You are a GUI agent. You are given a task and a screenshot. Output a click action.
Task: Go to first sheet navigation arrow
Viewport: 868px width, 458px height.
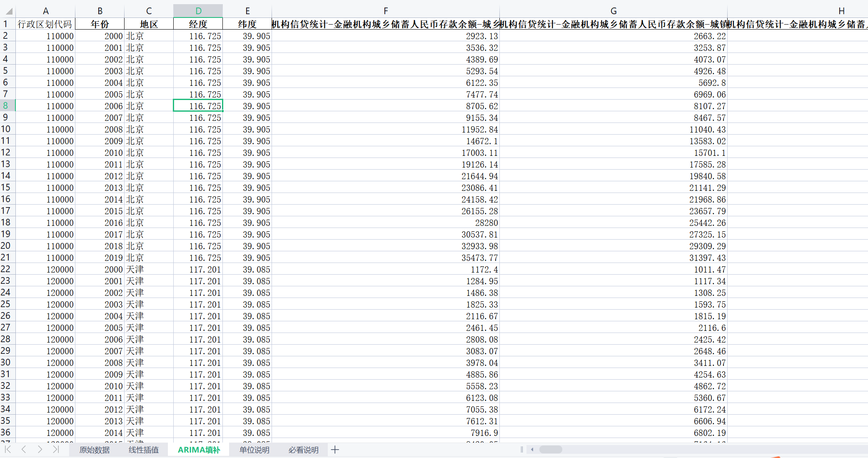(8, 449)
